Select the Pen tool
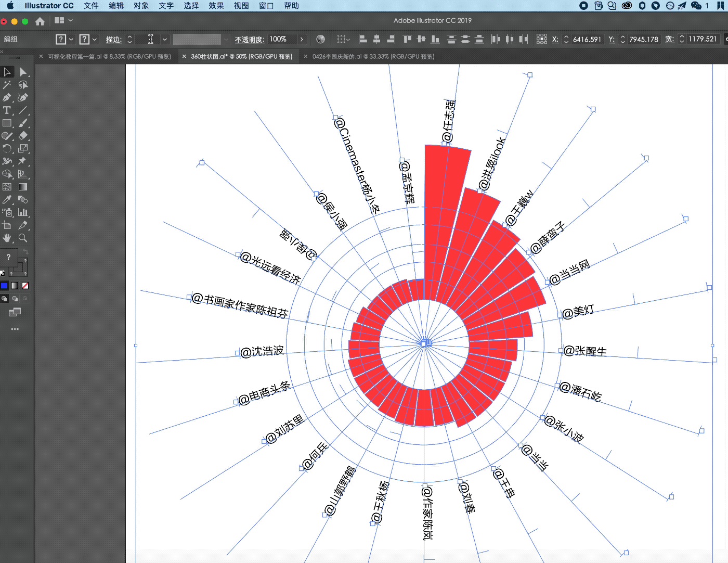 7,97
